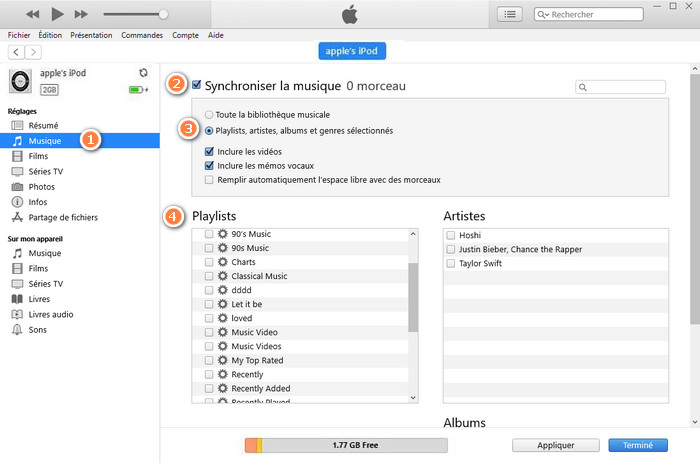Tick the Taylor Swift artist checkbox
Screen dimensions: 700x463
[x=452, y=264]
